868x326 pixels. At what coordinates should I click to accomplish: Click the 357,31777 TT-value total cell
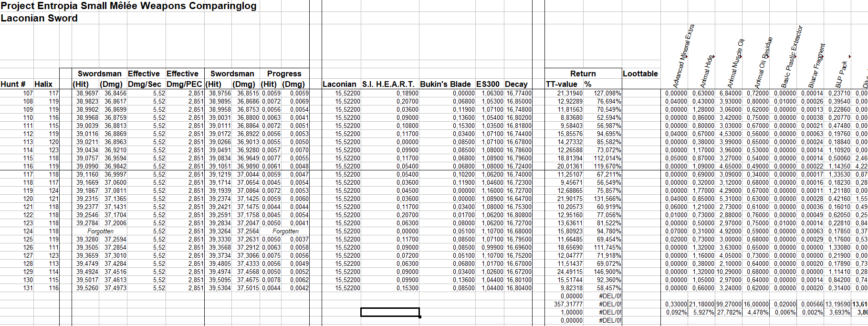point(568,305)
